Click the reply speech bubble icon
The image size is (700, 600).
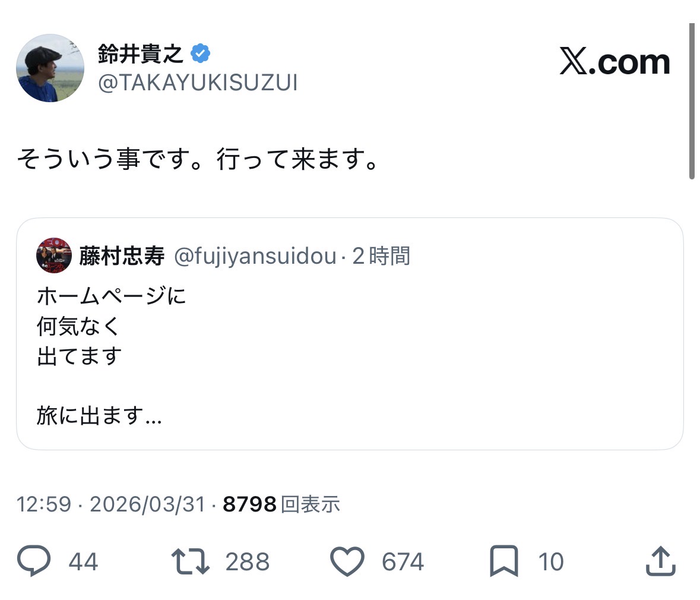(x=34, y=561)
